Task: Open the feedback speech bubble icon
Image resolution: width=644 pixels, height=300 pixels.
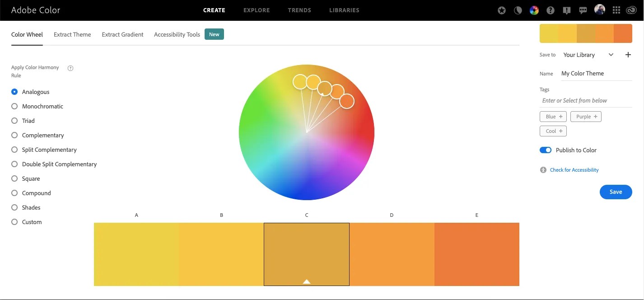Action: [583, 9]
